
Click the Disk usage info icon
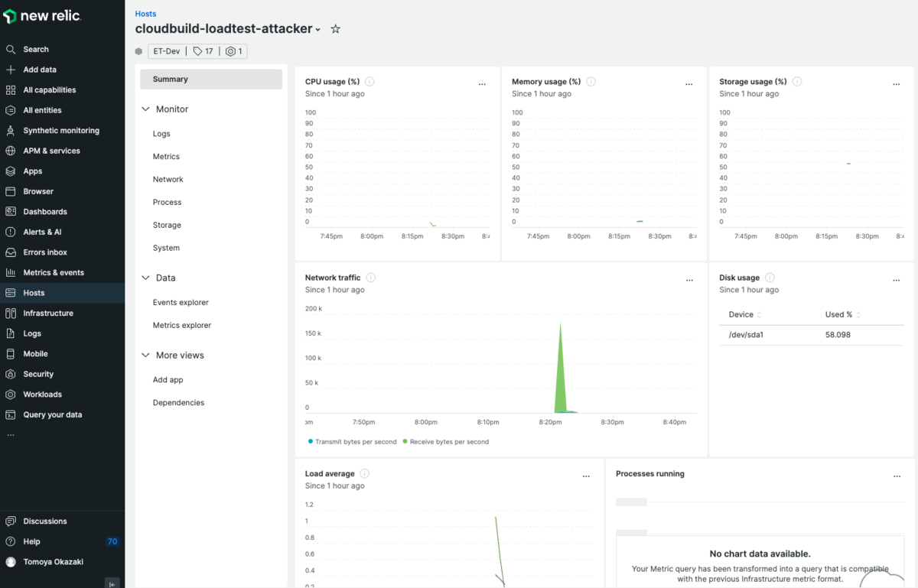tap(770, 278)
